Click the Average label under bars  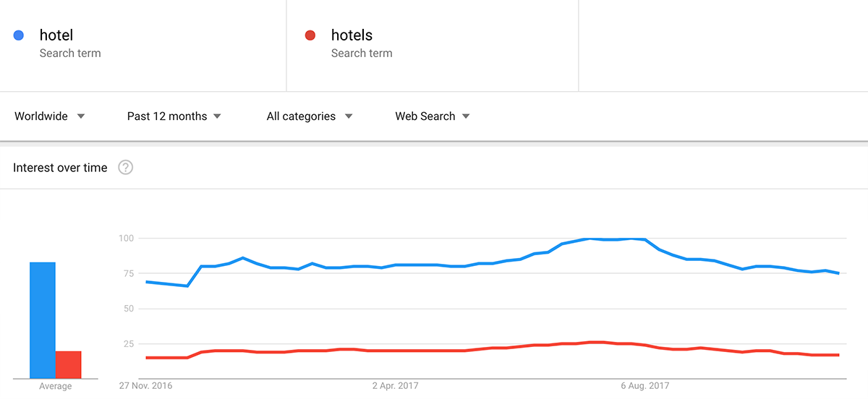click(56, 387)
